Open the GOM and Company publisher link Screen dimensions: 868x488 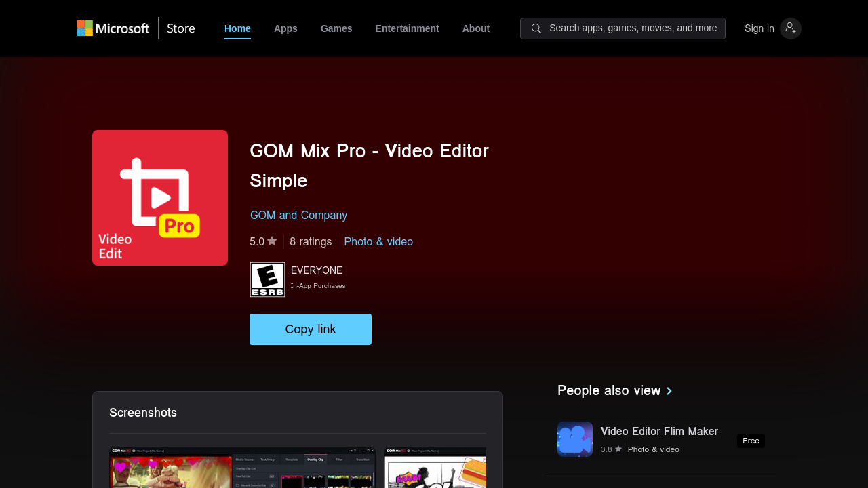coord(298,215)
